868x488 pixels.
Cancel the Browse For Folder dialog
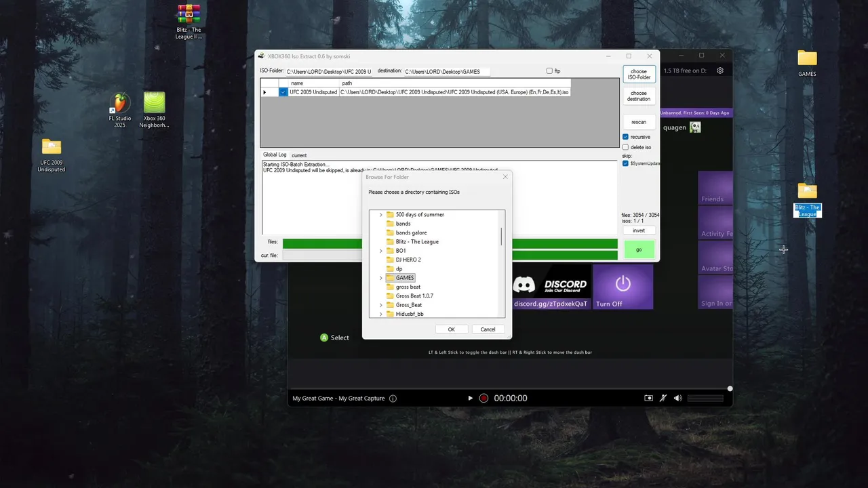coord(488,329)
